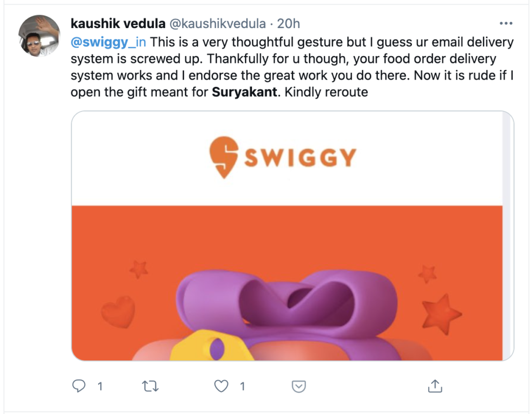Click kaushik vedula's profile avatar

(39, 35)
